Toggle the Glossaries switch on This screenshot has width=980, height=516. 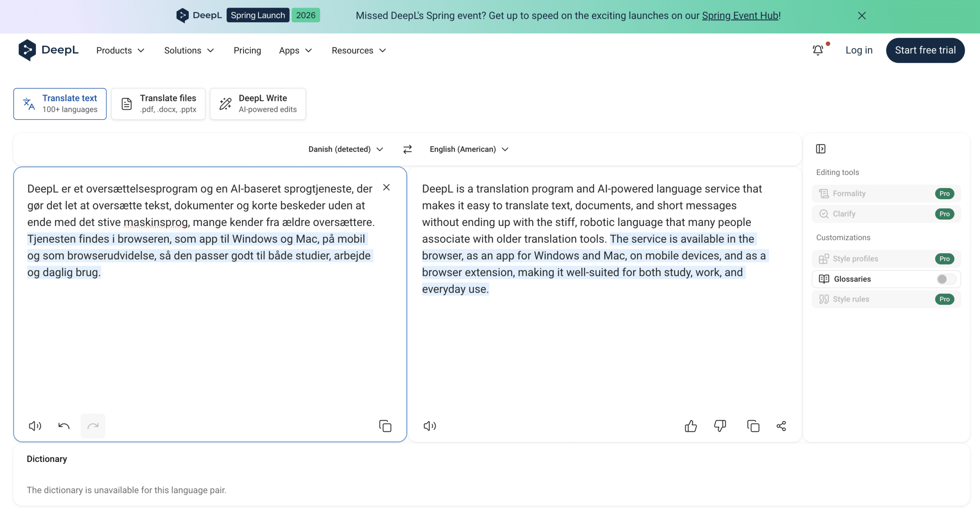[x=946, y=279]
